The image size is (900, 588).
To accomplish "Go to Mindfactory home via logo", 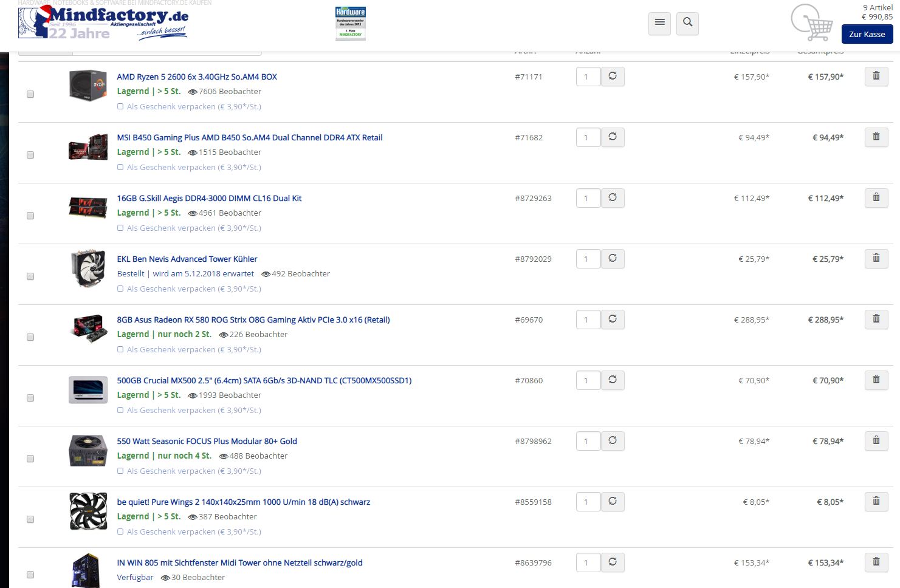I will point(103,23).
